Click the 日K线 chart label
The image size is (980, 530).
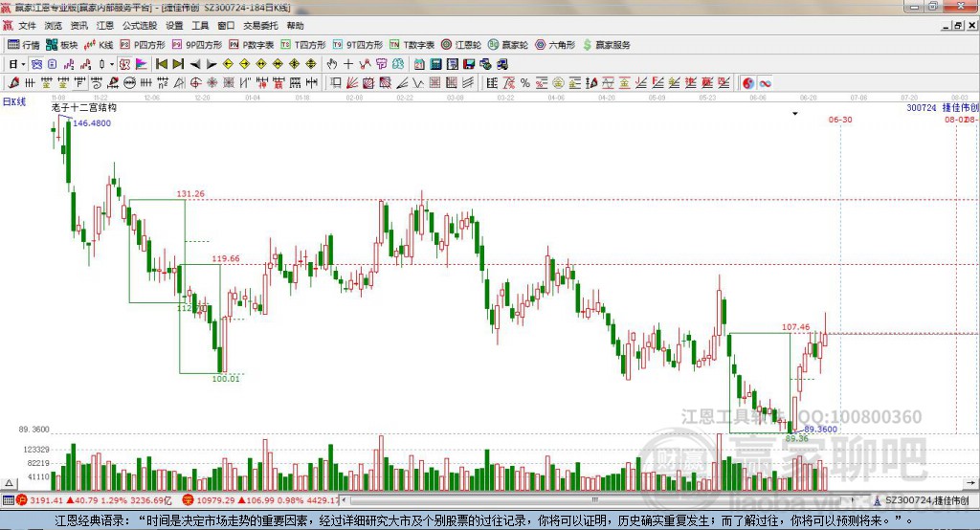click(14, 101)
